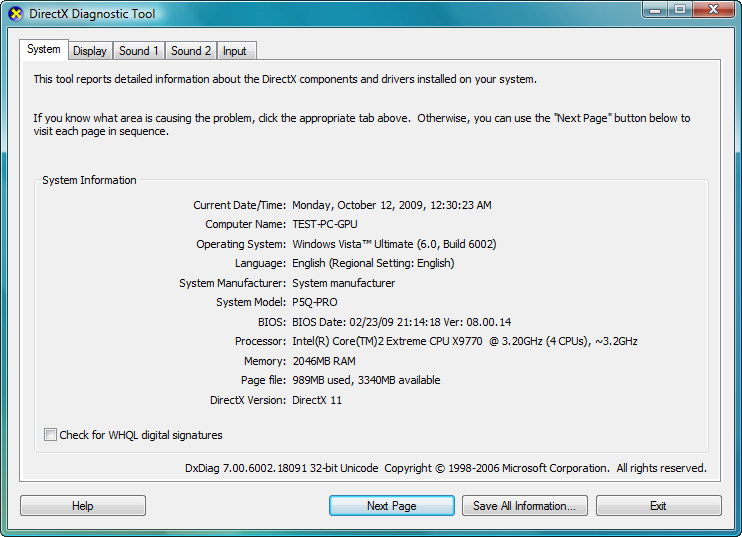Close the DirectX Diagnostic Tool window
Image resolution: width=742 pixels, height=537 pixels.
[x=714, y=10]
